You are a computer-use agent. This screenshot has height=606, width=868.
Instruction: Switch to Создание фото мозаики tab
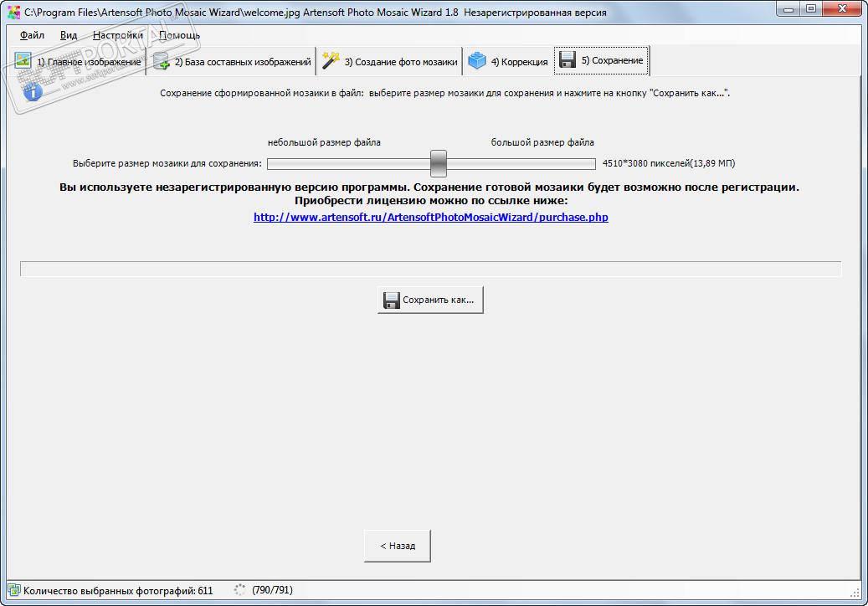[x=390, y=61]
